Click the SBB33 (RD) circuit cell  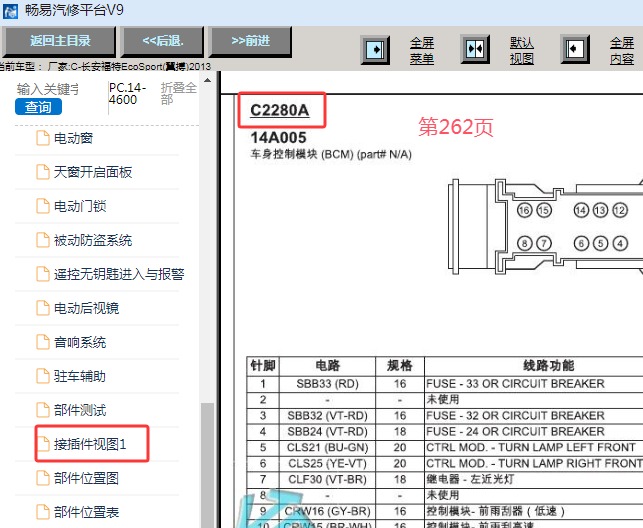tap(327, 384)
